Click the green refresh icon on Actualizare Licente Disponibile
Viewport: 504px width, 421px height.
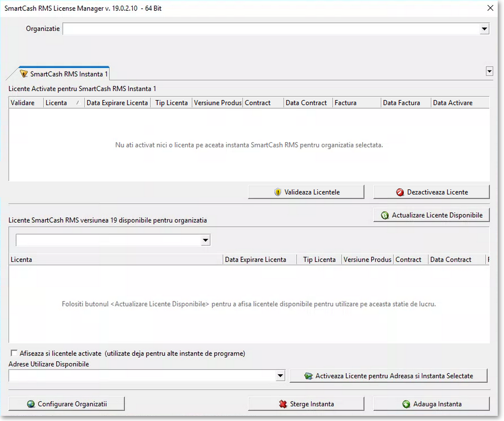pyautogui.click(x=385, y=215)
